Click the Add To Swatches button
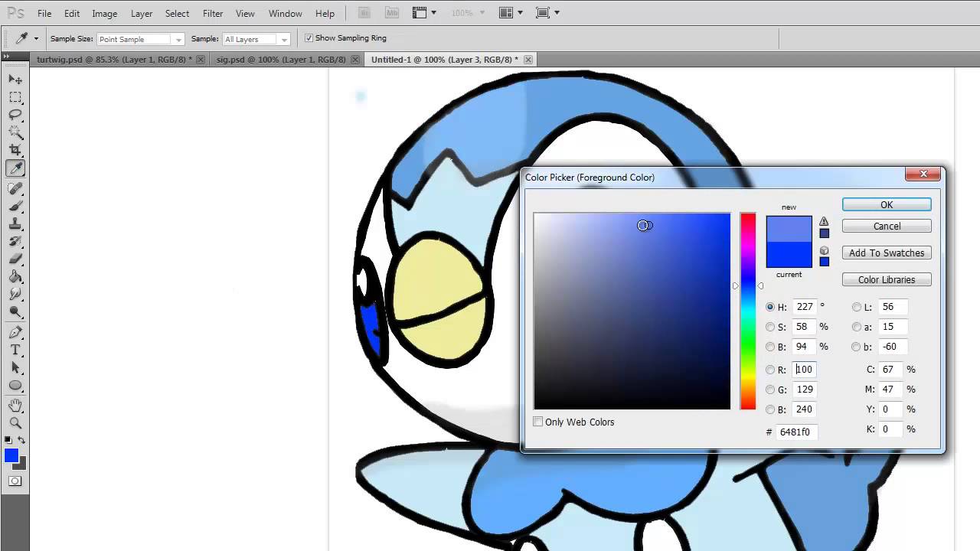This screenshot has height=551, width=980. (887, 253)
